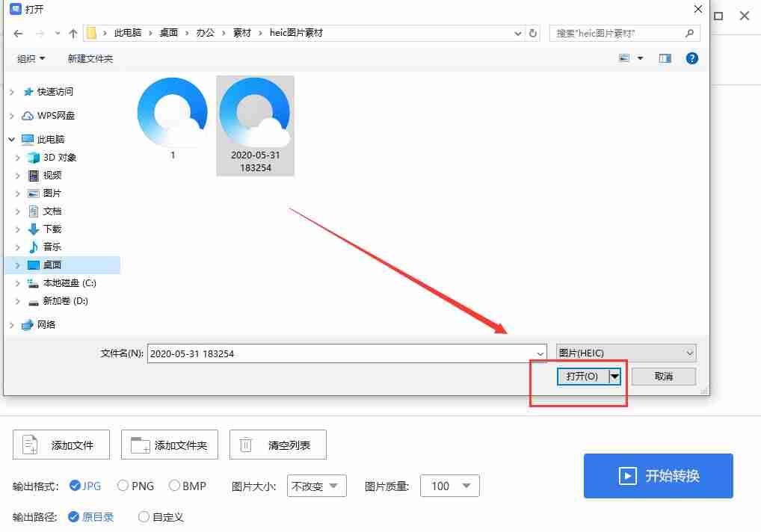Open the 图片大小 不改变 dropdown
The width and height of the screenshot is (761, 532).
click(x=317, y=486)
